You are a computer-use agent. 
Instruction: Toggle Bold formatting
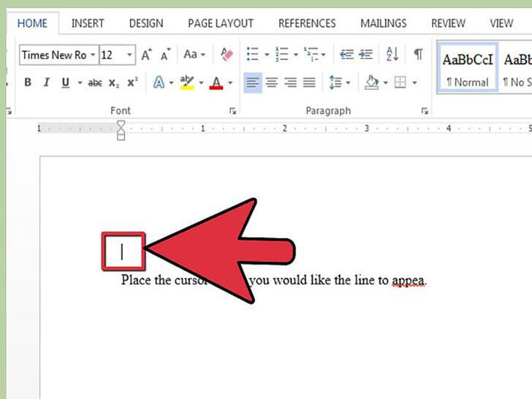pos(28,83)
